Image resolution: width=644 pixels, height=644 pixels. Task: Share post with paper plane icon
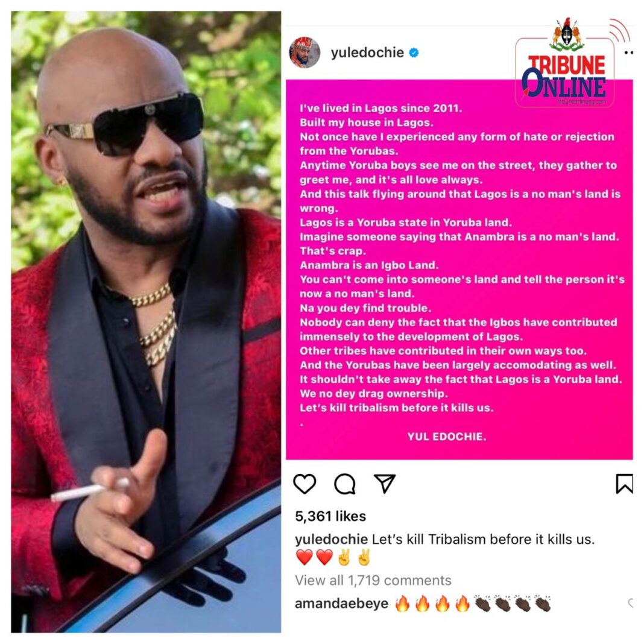(x=385, y=483)
